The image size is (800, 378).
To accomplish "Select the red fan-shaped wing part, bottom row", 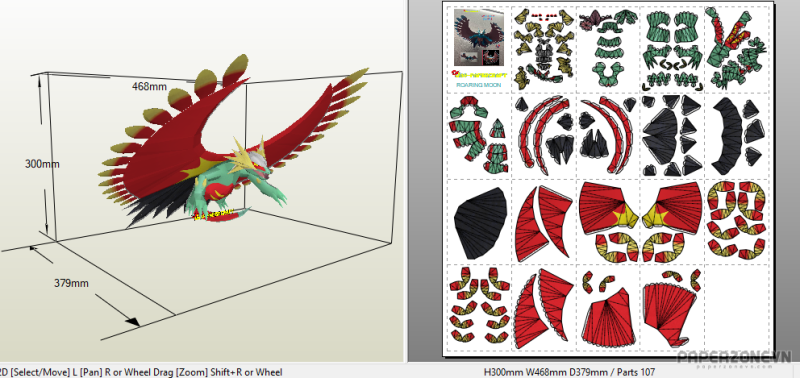I will click(x=544, y=305).
